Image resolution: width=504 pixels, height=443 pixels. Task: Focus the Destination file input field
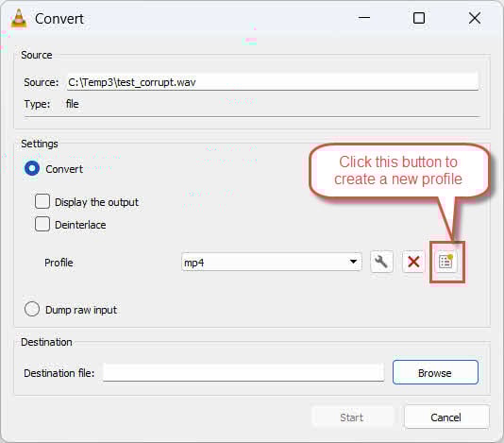pos(244,372)
